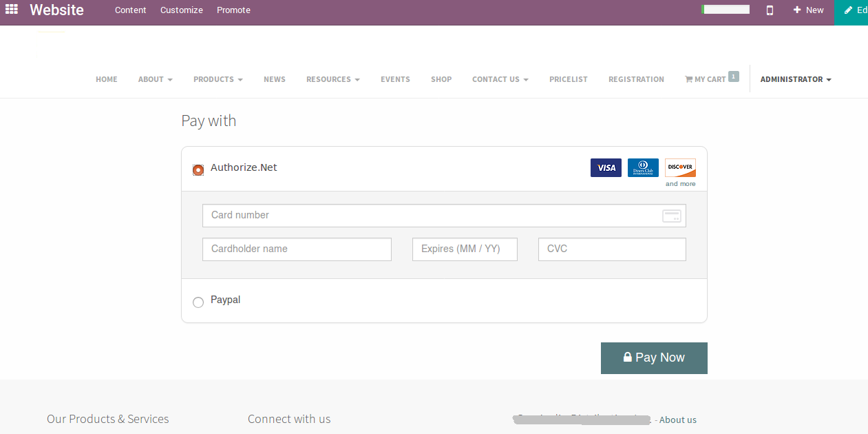Open the Pricelist page
Screen dimensions: 868x434
pos(569,79)
